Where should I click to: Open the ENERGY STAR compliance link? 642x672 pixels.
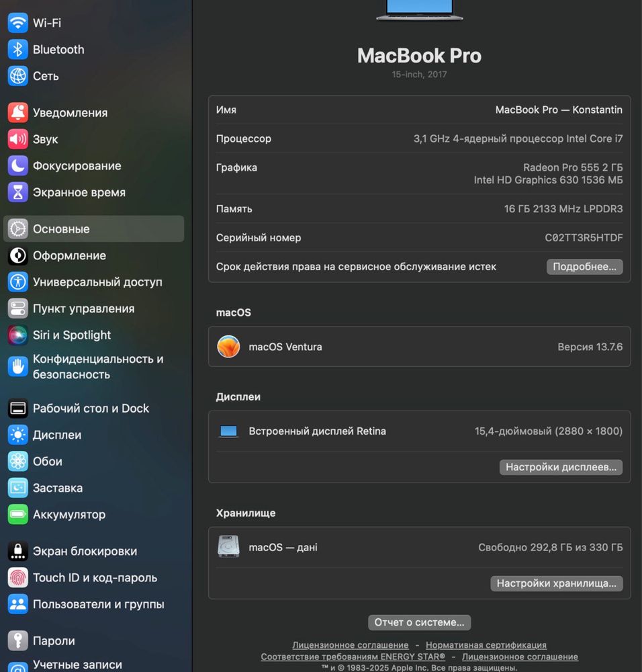coord(353,657)
